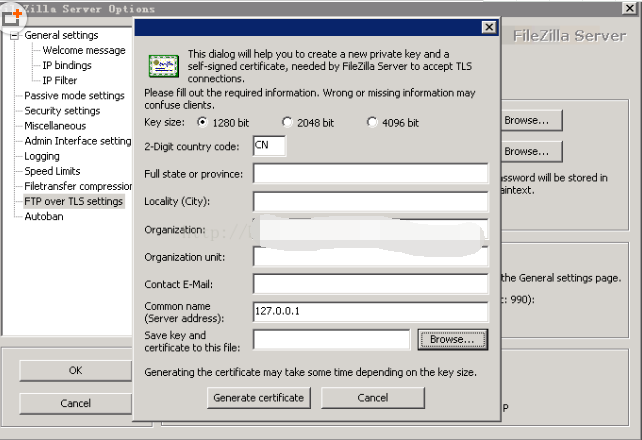Open the Security settings page

[62, 111]
